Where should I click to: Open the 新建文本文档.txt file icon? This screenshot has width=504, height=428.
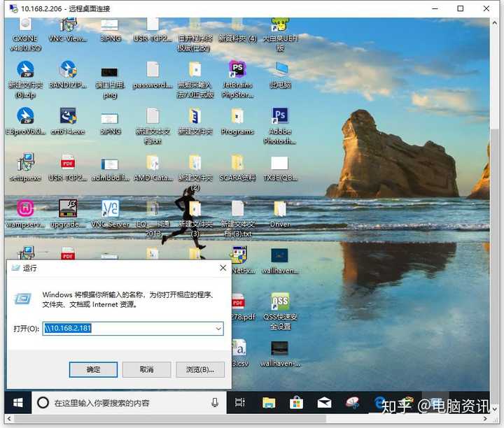tap(153, 126)
